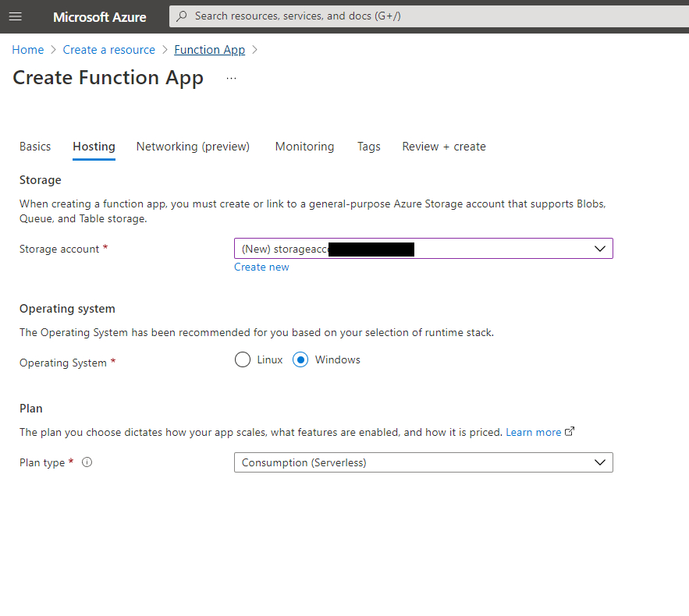Viewport: 689px width, 616px height.
Task: Click Create new storage account link
Action: 261,267
